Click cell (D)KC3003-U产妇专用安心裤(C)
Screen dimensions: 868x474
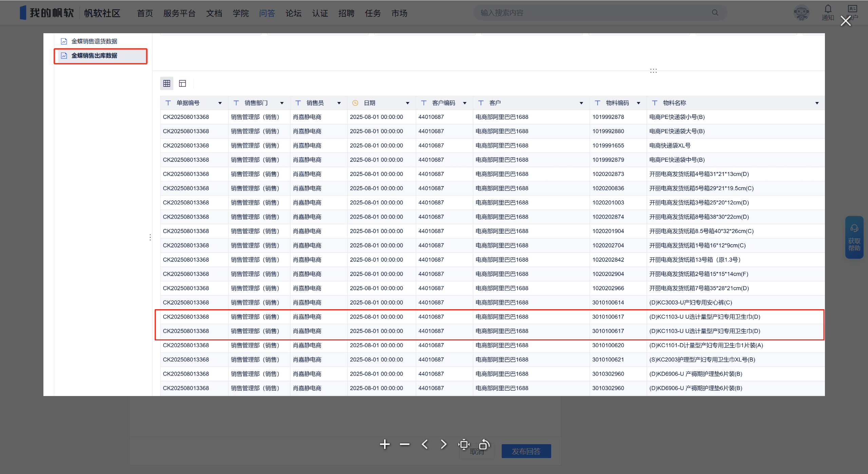tap(690, 302)
